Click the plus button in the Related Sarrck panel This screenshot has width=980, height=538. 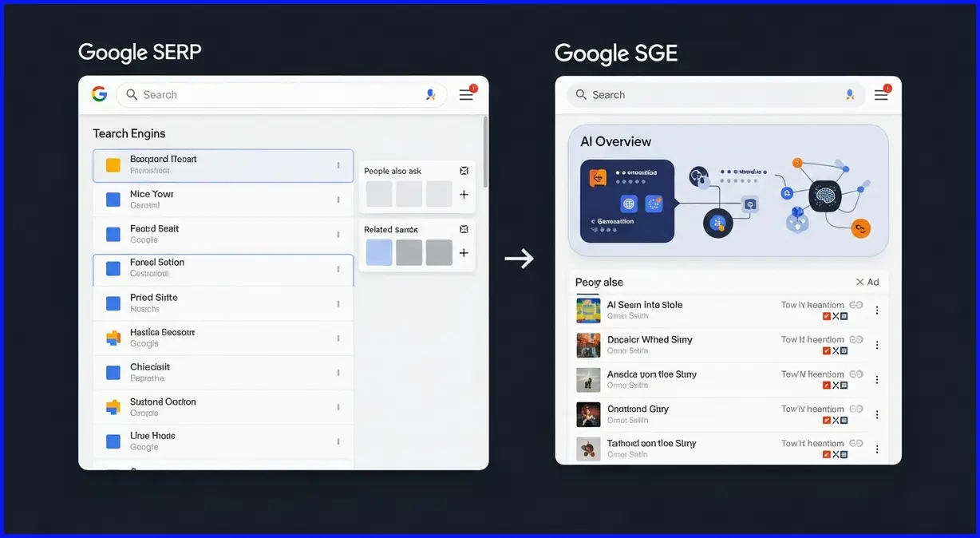coord(464,253)
